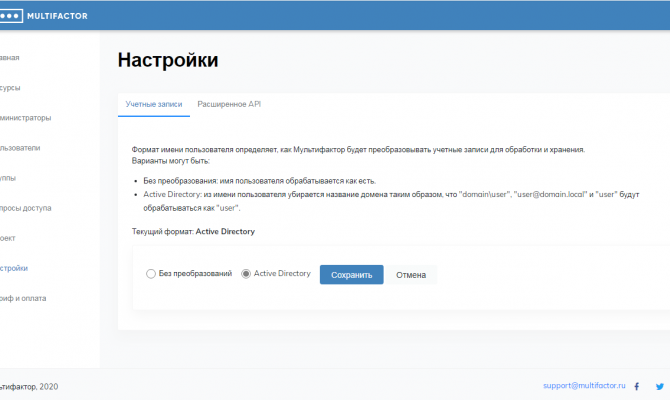Click the Multifactor logo in header
The image size is (670, 400).
44,16
